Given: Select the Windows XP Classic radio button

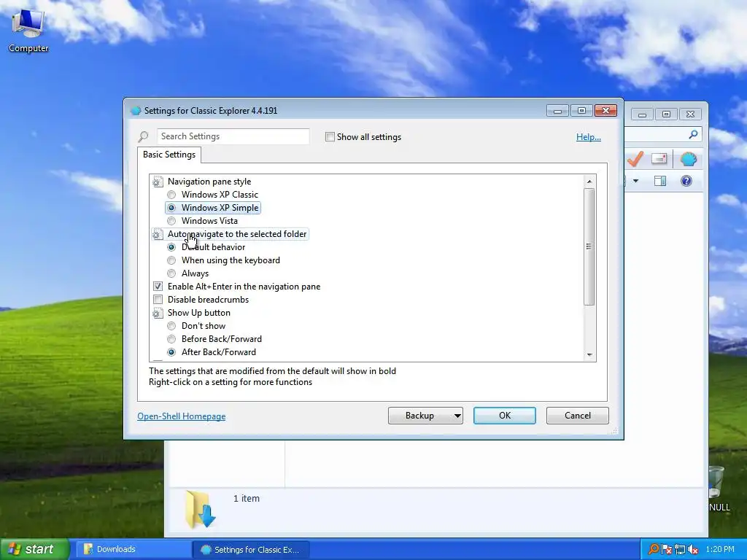Looking at the screenshot, I should click(171, 195).
